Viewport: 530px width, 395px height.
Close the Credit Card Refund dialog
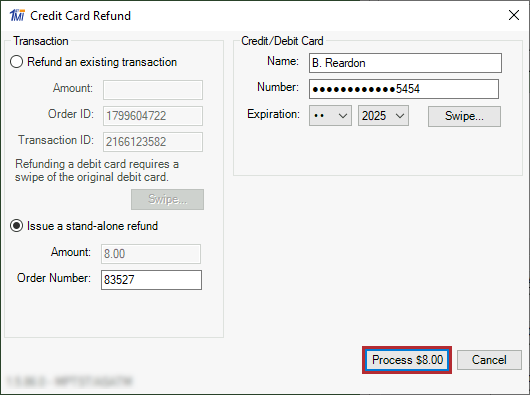point(514,15)
